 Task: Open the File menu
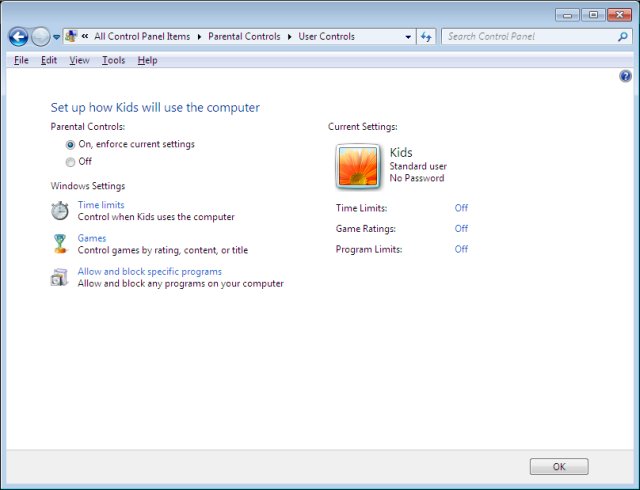click(21, 60)
